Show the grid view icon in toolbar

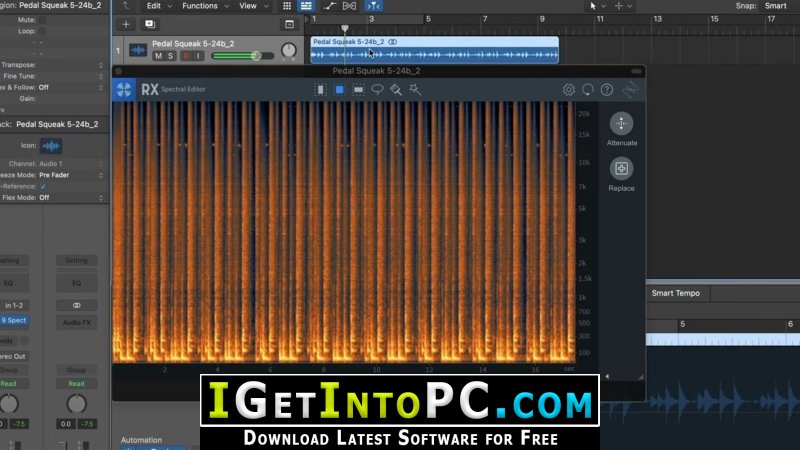tap(287, 6)
